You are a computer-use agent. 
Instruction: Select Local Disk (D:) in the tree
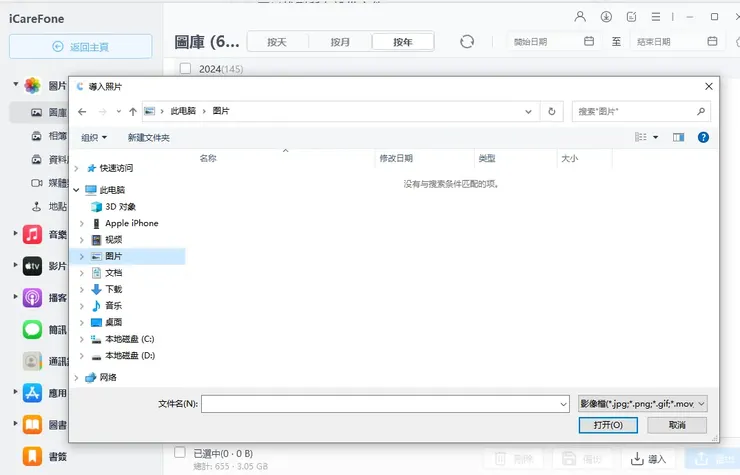(x=130, y=356)
